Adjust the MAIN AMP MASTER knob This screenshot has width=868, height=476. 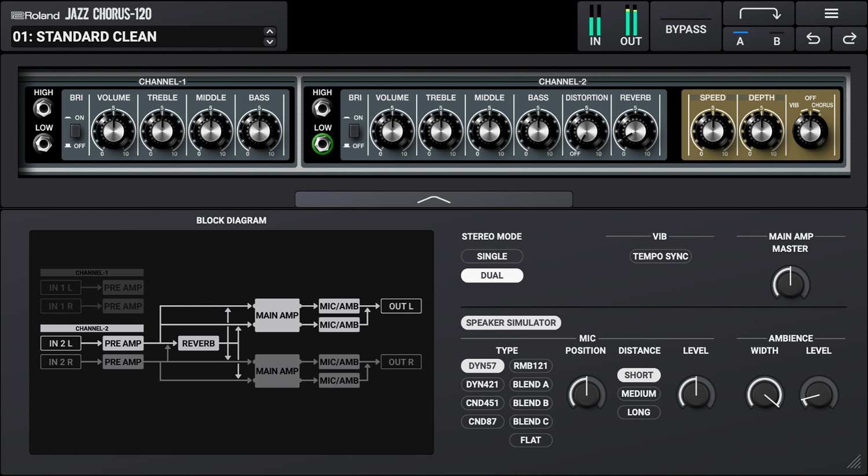tap(790, 284)
